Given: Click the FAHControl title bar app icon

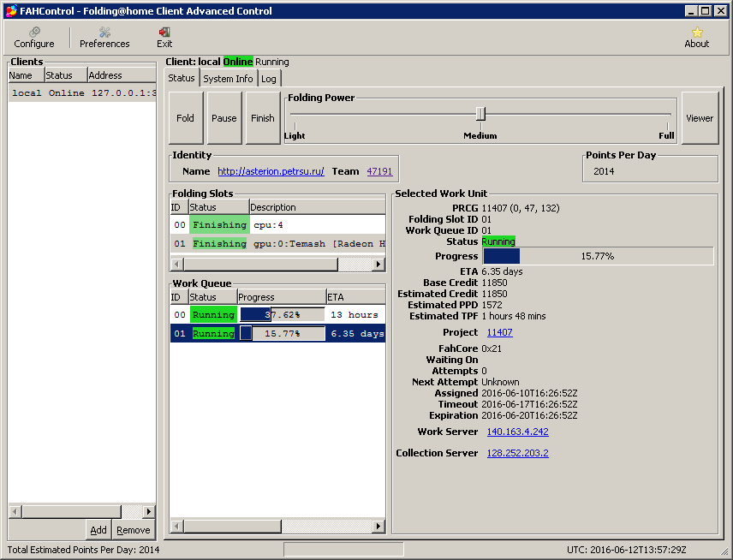Looking at the screenshot, I should click(x=11, y=11).
